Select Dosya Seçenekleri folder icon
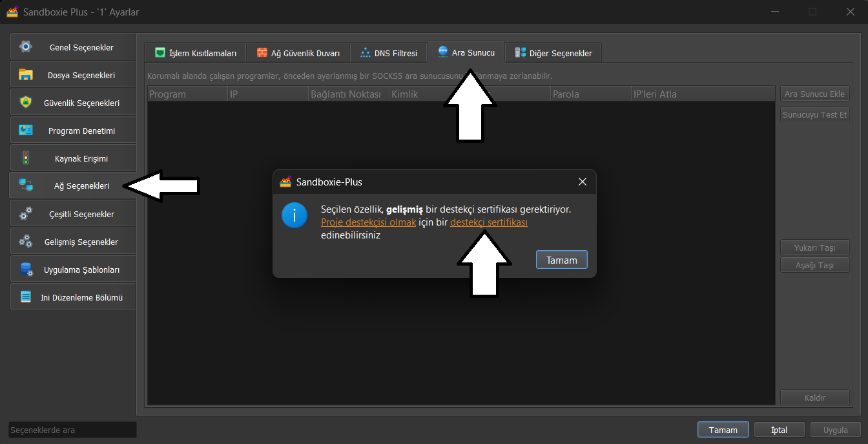Image resolution: width=868 pixels, height=444 pixels. pos(25,75)
